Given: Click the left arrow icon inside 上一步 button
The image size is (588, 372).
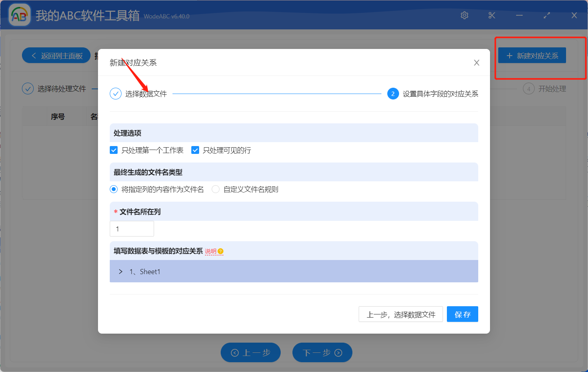Looking at the screenshot, I should pos(235,352).
